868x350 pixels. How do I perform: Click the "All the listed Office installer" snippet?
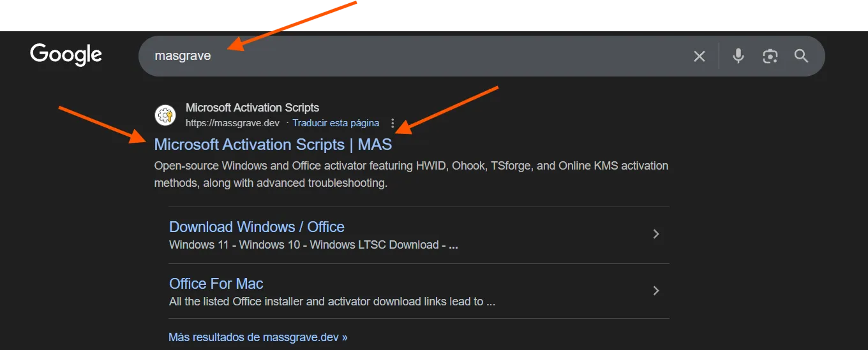(332, 302)
